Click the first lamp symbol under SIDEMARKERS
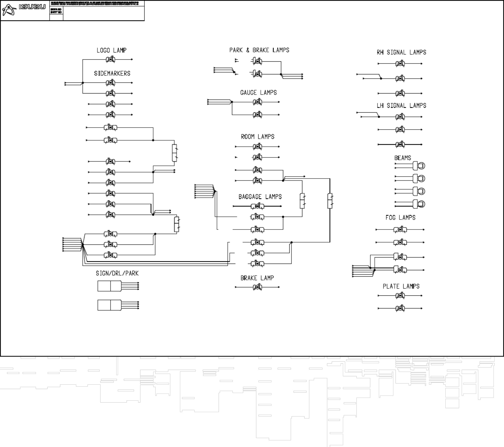Viewport: 504px width, 447px height. point(110,83)
